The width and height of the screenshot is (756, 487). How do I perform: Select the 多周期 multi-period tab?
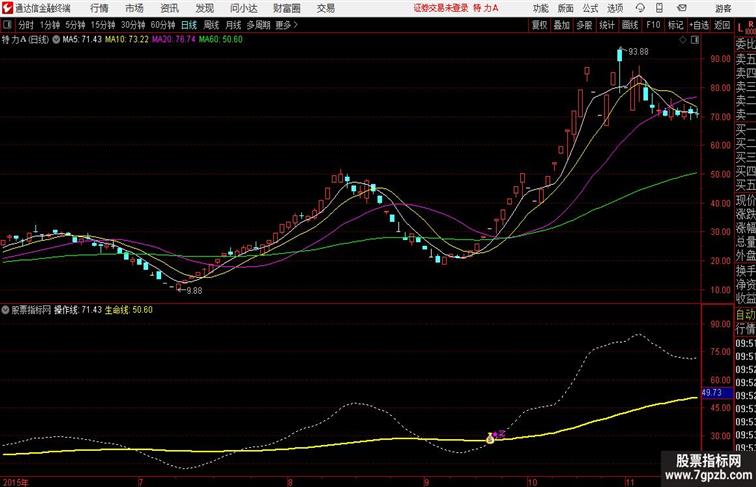pyautogui.click(x=258, y=25)
